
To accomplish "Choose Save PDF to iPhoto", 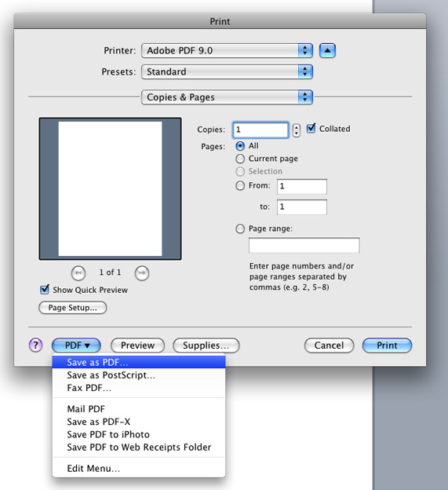I will (x=139, y=435).
